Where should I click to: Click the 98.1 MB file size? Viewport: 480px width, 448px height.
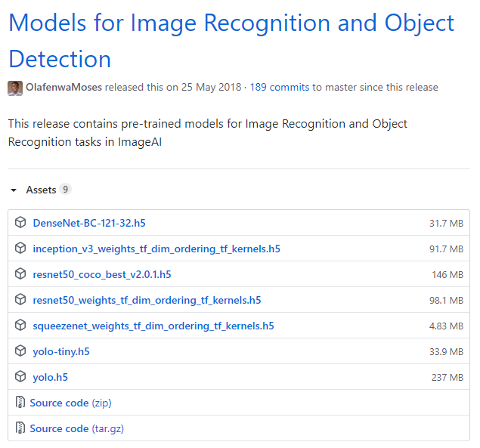(x=446, y=301)
